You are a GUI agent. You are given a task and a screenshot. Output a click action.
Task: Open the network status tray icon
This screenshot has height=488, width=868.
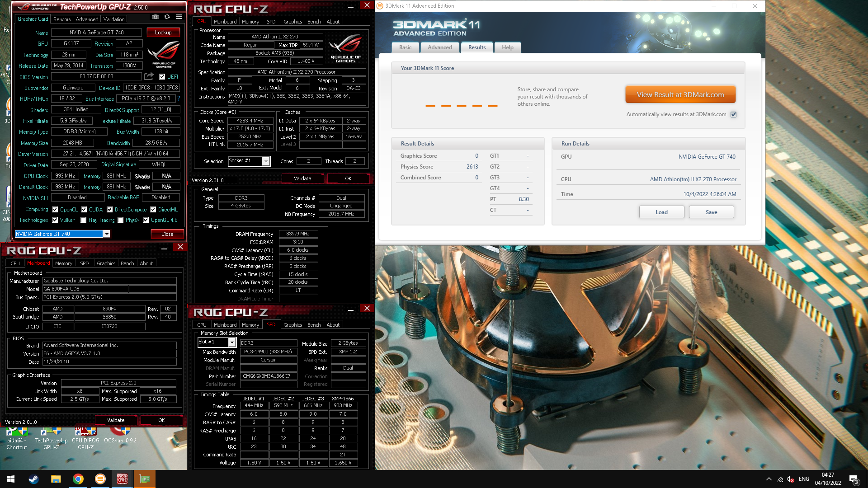(x=780, y=479)
